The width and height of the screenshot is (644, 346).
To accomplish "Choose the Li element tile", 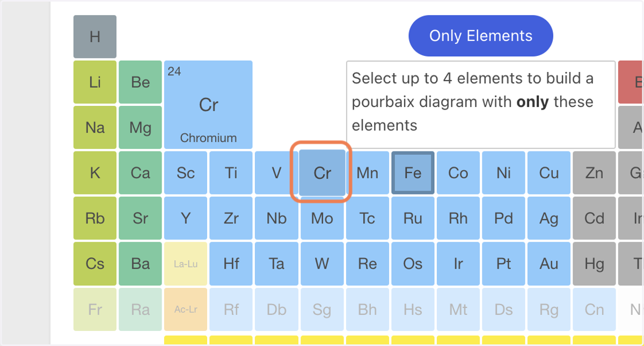I will [x=95, y=82].
